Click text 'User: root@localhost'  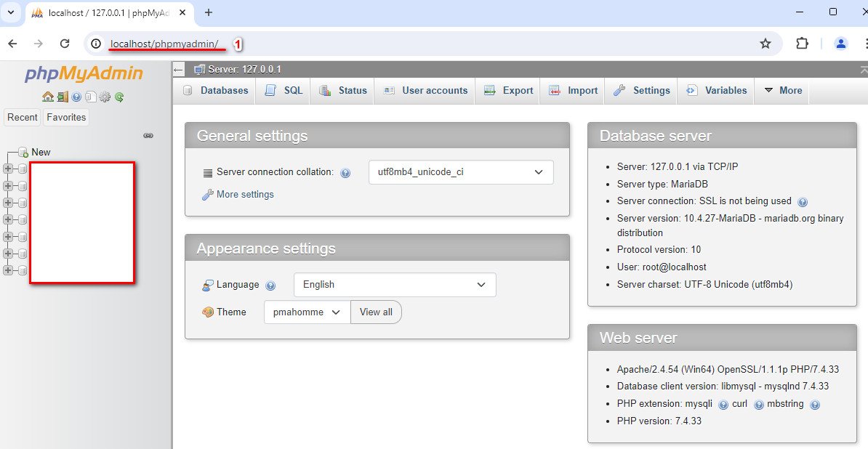662,267
